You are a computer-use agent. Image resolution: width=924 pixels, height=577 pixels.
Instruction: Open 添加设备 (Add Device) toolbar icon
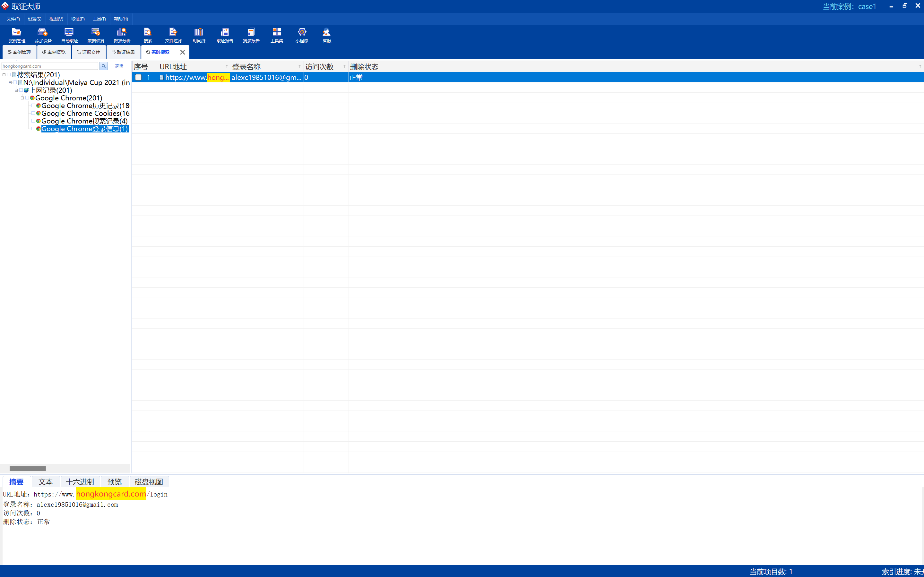click(43, 35)
